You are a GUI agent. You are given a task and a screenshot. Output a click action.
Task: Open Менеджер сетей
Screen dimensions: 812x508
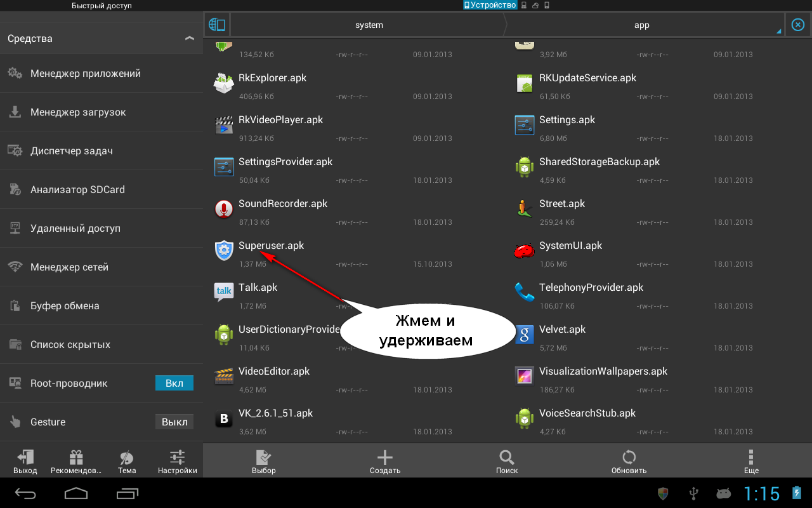[x=101, y=267]
